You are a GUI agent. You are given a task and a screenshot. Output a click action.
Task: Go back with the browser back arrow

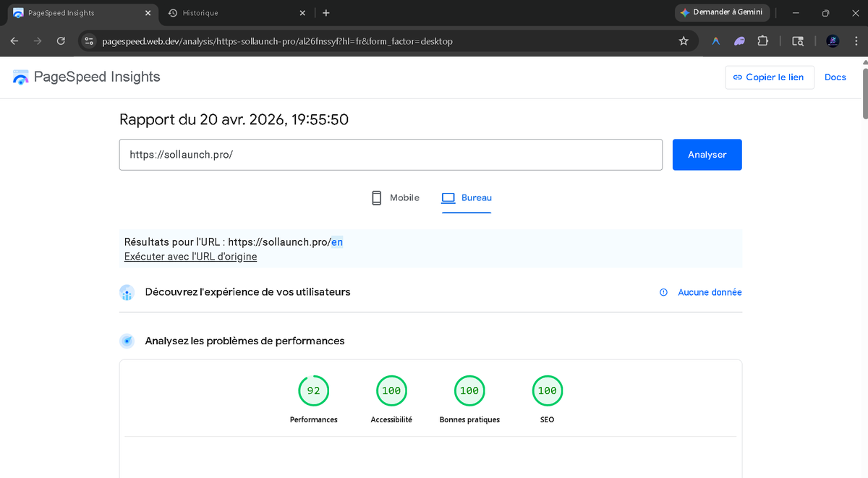point(14,41)
